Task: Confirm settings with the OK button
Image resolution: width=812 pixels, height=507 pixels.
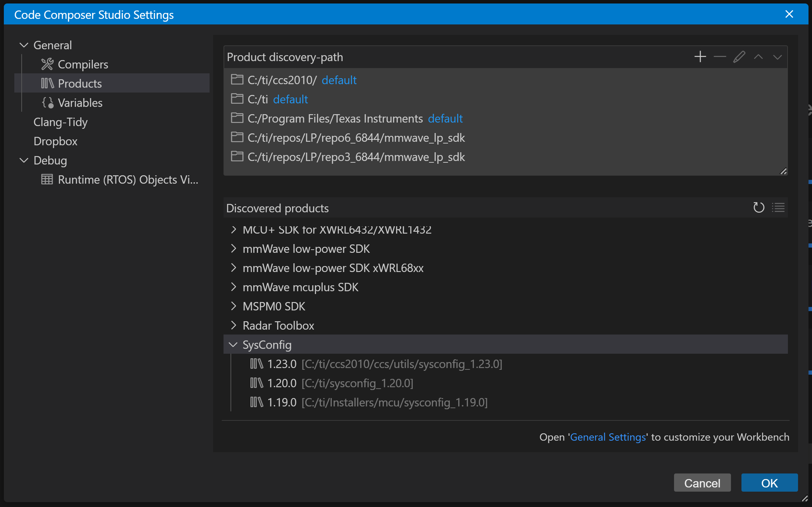Action: [769, 483]
